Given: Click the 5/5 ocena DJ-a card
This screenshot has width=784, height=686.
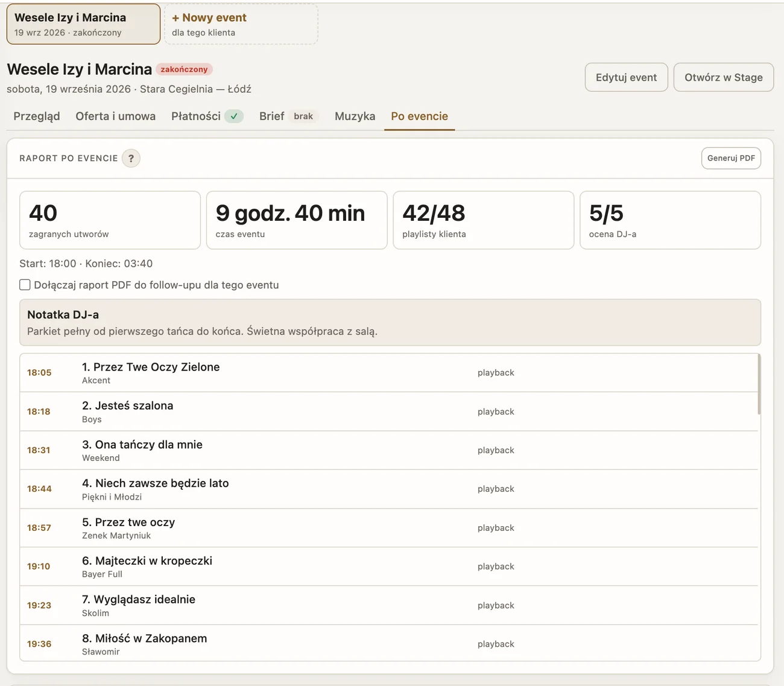Looking at the screenshot, I should [671, 220].
